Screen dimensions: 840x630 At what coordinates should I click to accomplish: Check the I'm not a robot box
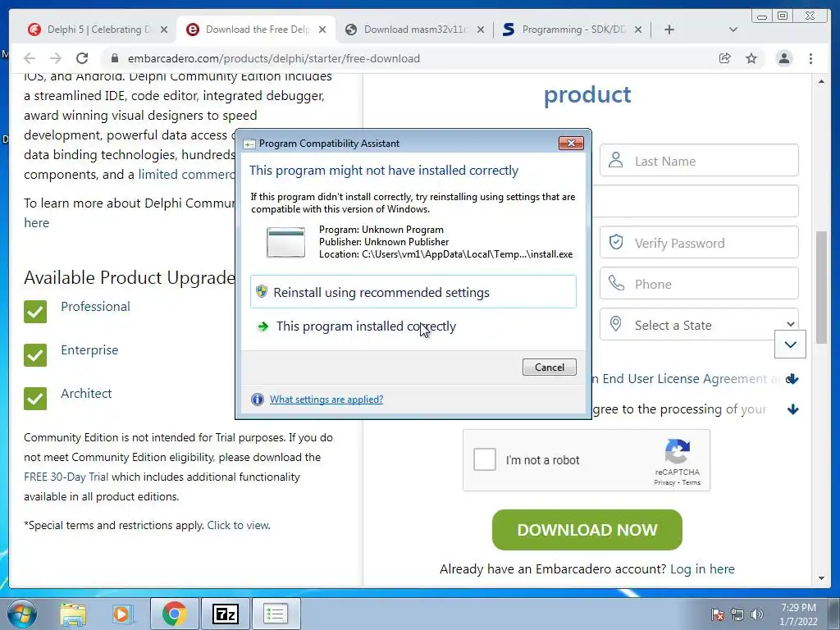(x=484, y=459)
